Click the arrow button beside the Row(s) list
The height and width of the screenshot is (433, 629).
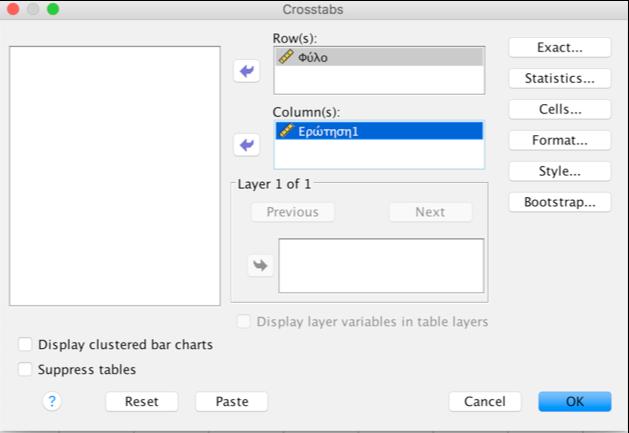coord(247,71)
